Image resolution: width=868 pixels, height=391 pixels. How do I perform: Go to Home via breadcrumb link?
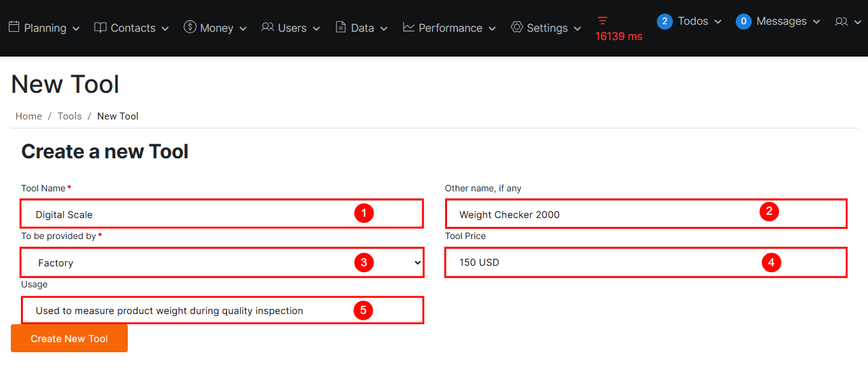(x=29, y=116)
